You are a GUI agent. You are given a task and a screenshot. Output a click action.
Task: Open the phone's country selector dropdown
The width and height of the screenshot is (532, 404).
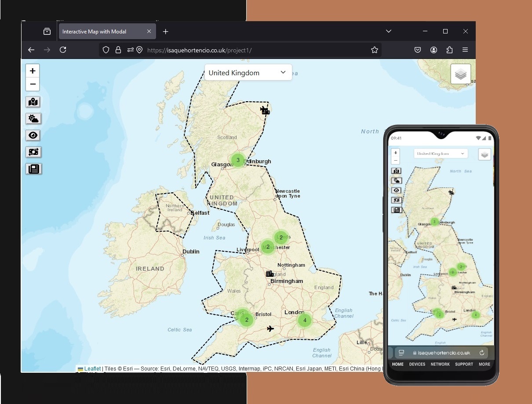pos(440,153)
